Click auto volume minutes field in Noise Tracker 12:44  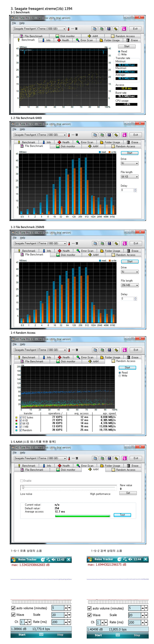(x=135, y=608)
